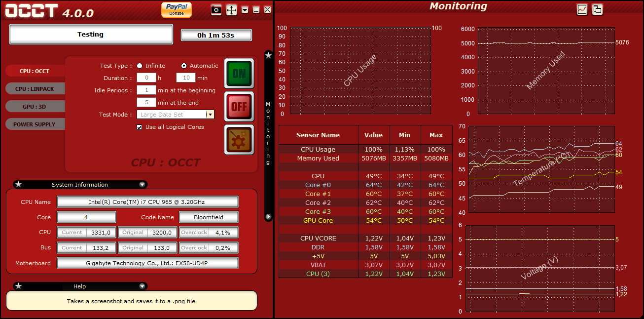Click the overlapping windows icon in Monitoring

[597, 9]
